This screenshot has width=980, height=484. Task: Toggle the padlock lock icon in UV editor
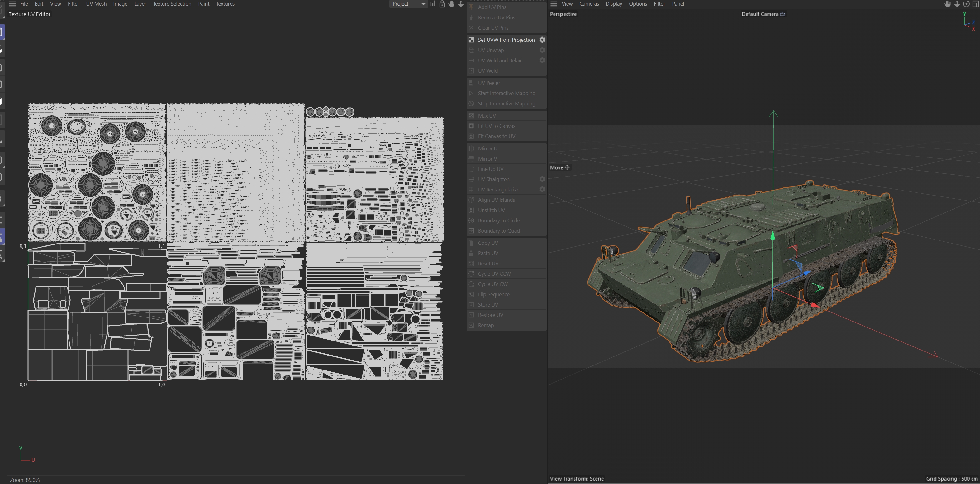[x=442, y=4]
